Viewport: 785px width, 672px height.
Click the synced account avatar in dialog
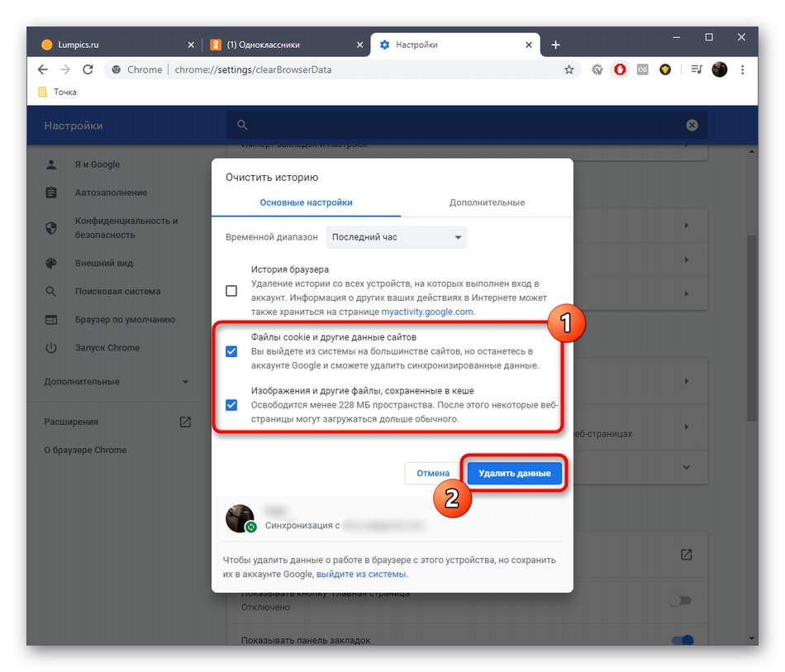click(240, 518)
